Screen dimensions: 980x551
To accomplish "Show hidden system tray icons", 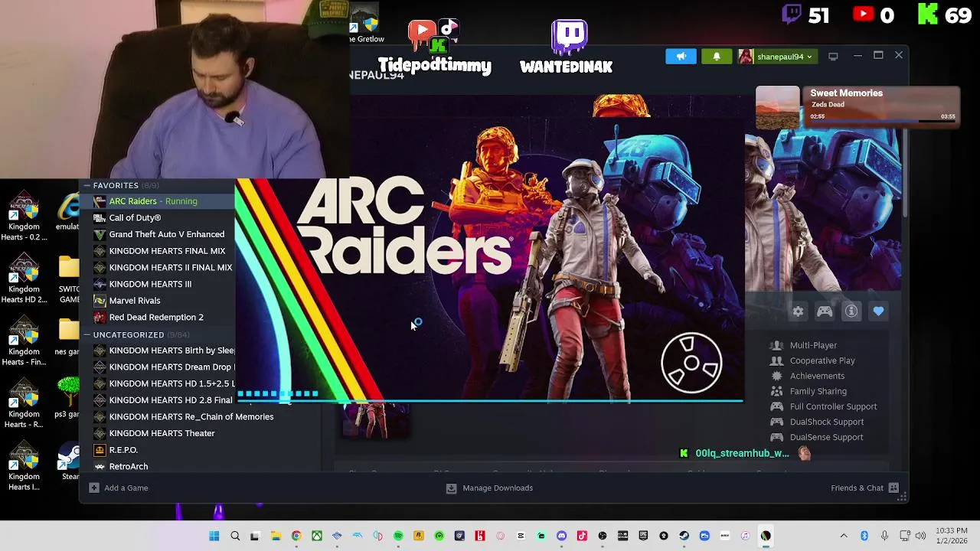I will [x=844, y=536].
